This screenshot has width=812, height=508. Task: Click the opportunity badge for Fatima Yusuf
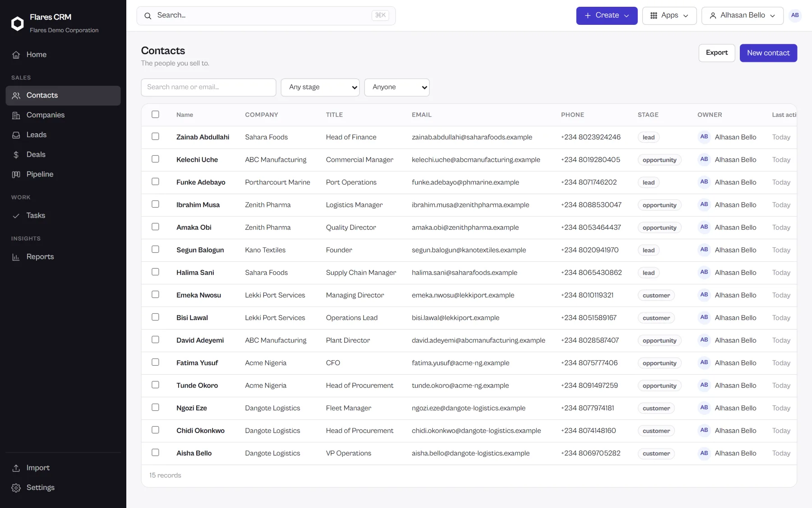tap(660, 363)
